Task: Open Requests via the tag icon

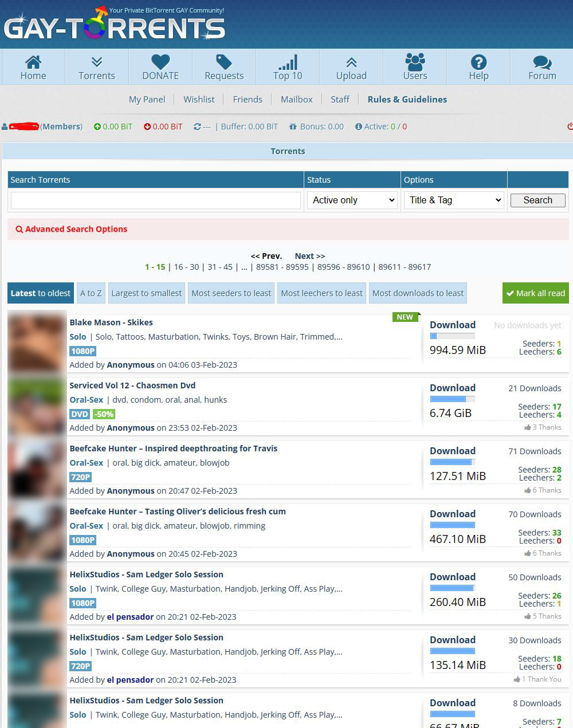Action: coord(224,62)
